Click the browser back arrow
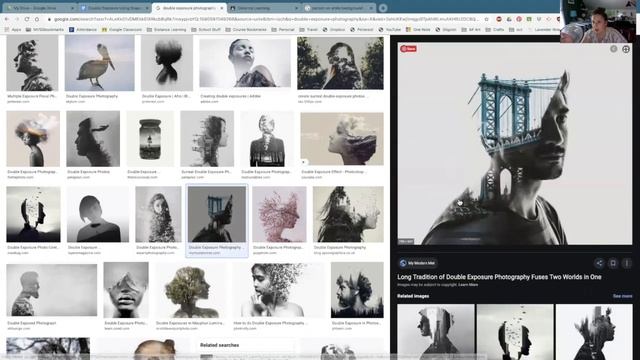Viewport: 640px width, 360px height. click(7, 19)
